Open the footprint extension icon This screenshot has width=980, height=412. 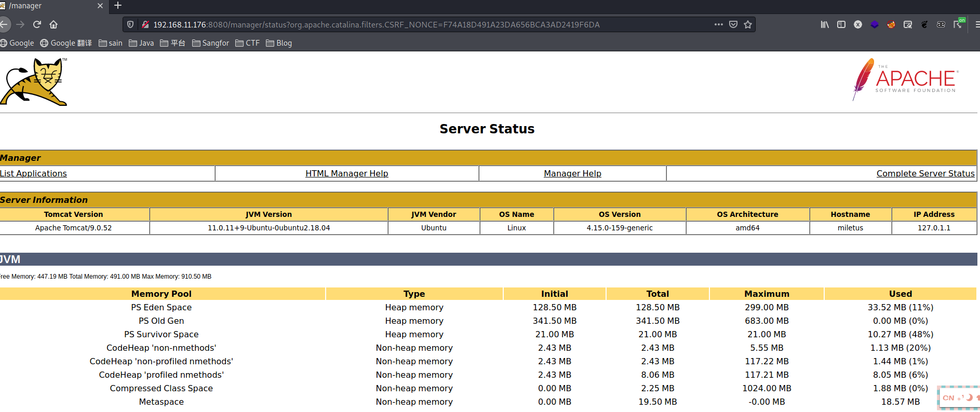[x=924, y=24]
